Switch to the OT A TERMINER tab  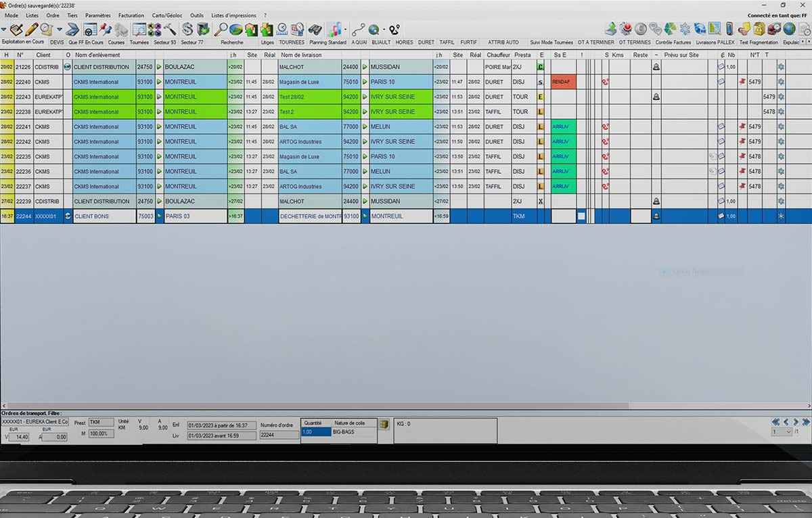[595, 42]
